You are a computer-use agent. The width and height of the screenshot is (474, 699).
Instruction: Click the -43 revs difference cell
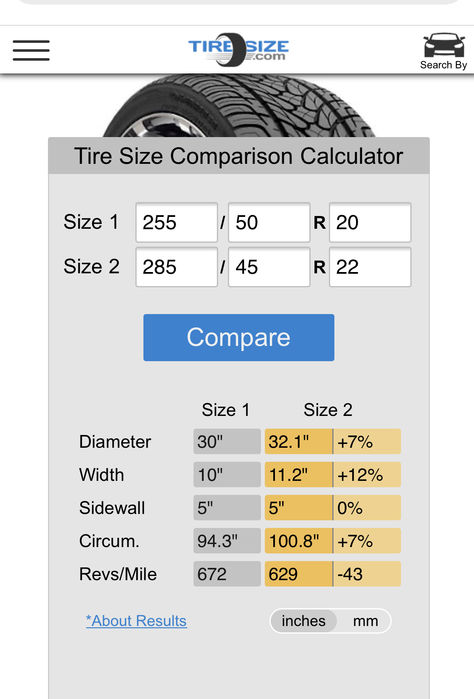[367, 574]
